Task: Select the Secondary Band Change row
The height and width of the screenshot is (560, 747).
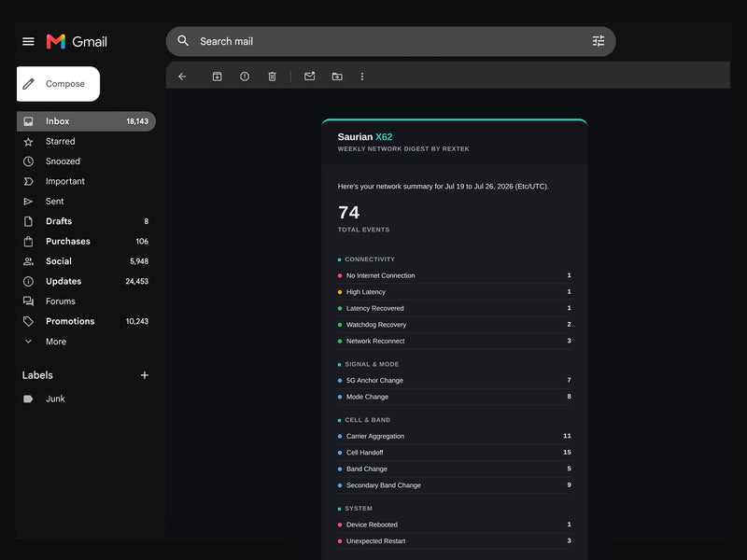Action: pos(455,485)
